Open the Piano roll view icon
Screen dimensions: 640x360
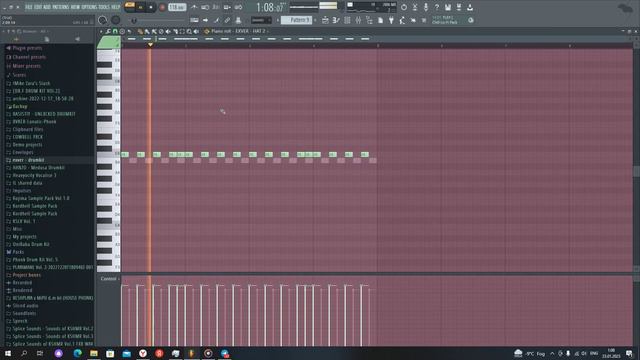336,20
